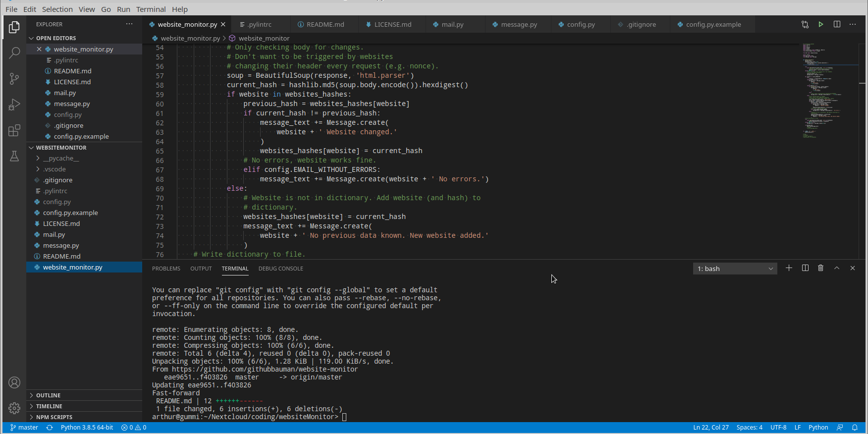Open the File menu

pyautogui.click(x=11, y=9)
